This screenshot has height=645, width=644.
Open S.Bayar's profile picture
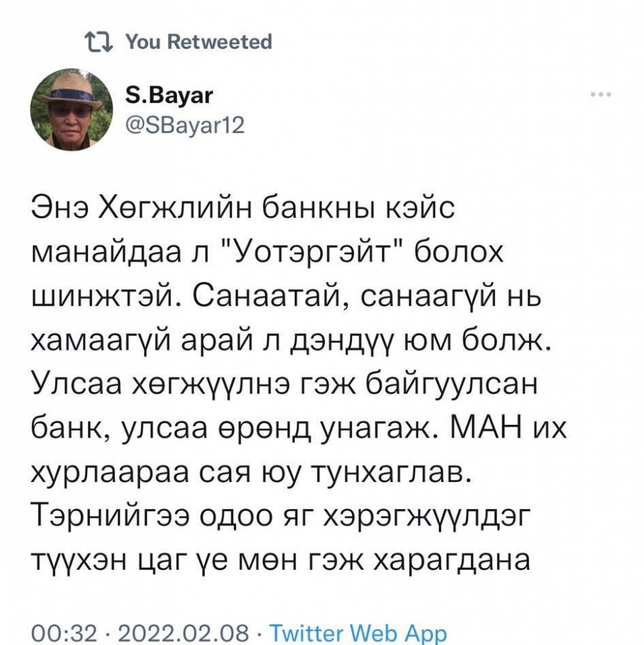point(71,109)
